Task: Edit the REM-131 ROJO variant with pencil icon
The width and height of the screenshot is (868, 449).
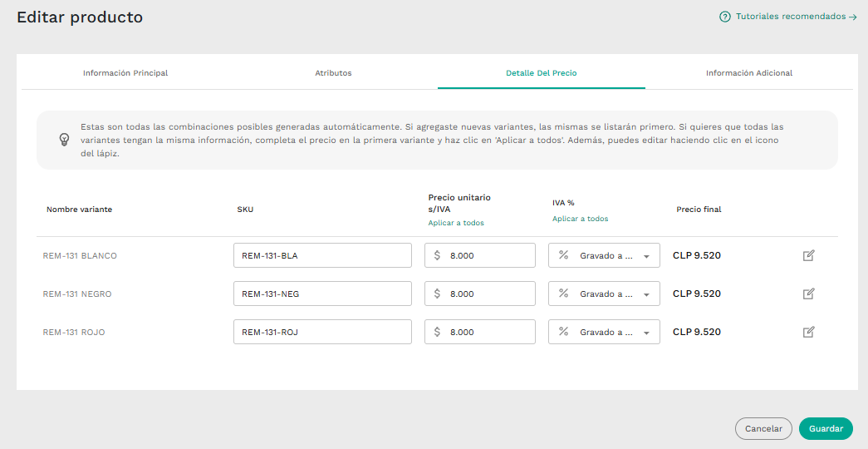Action: [x=808, y=332]
